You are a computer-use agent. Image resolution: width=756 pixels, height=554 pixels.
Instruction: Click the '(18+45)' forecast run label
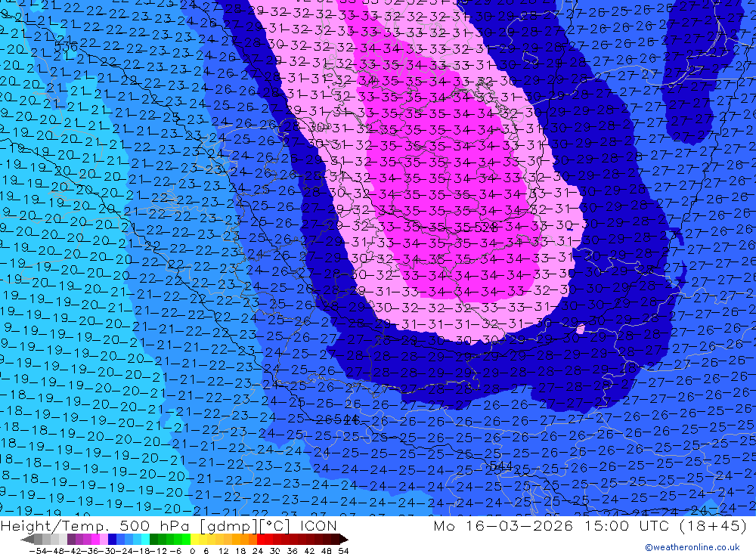pyautogui.click(x=713, y=525)
